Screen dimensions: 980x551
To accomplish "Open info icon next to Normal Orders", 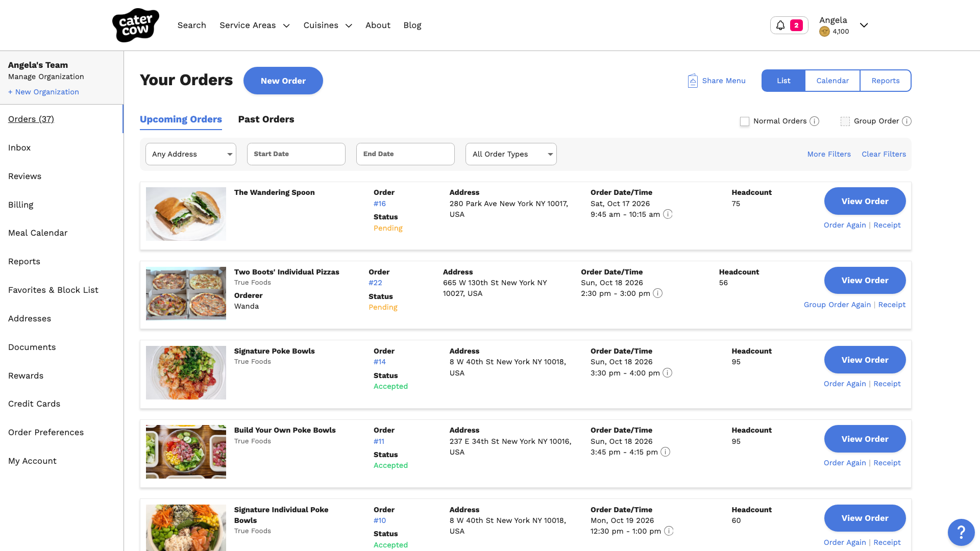I will pos(815,121).
